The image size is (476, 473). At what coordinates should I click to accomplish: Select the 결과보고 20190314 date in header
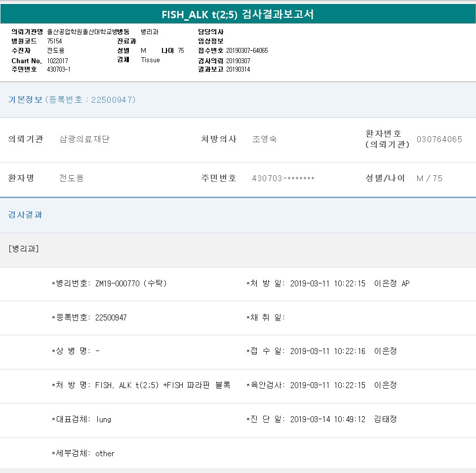[x=238, y=69]
